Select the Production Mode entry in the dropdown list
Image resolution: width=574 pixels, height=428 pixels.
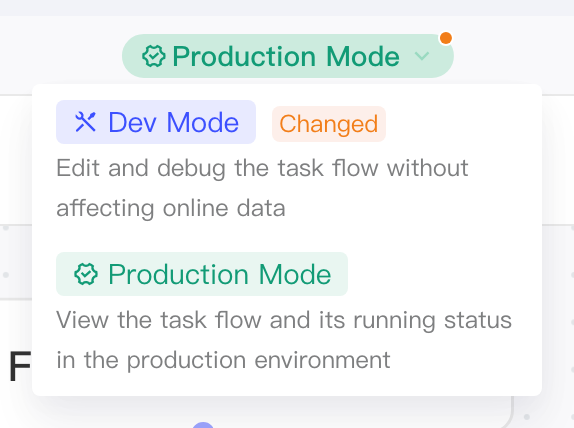(x=202, y=274)
